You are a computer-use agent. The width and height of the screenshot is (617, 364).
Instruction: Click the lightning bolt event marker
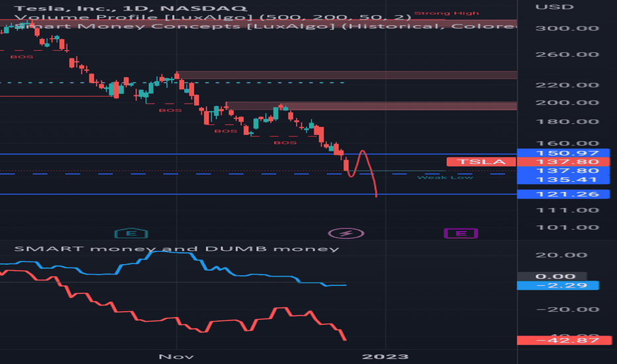(x=346, y=234)
